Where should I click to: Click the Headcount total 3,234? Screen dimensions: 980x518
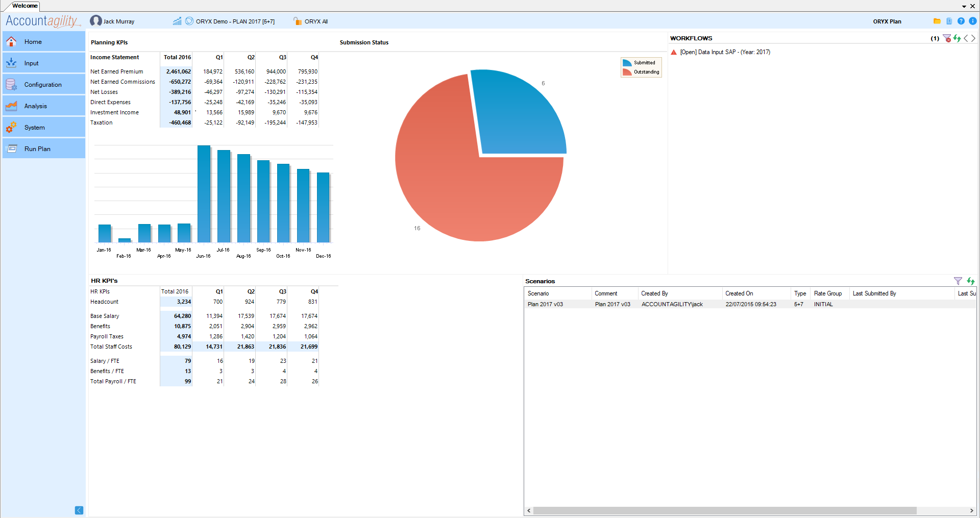click(x=184, y=302)
